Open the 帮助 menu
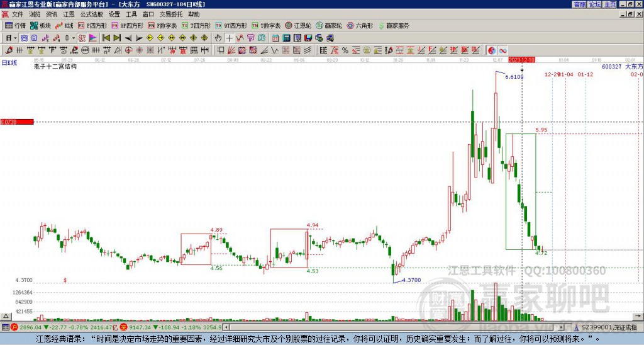644x345 pixels. [x=194, y=14]
